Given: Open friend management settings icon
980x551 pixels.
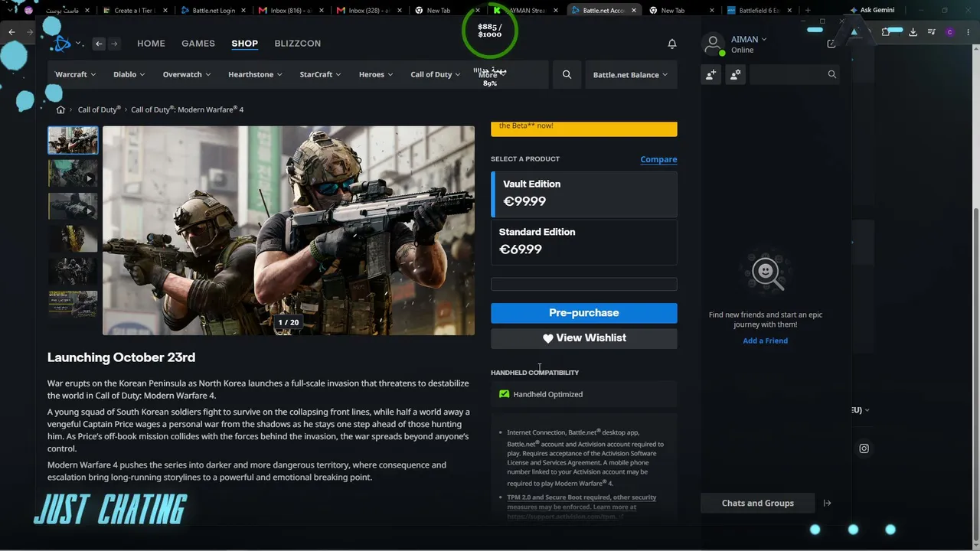Looking at the screenshot, I should [x=735, y=74].
